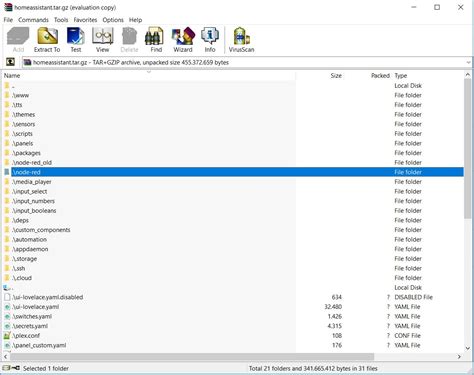Image resolution: width=474 pixels, height=375 pixels.
Task: Select the .\packages folder
Action: tap(26, 153)
